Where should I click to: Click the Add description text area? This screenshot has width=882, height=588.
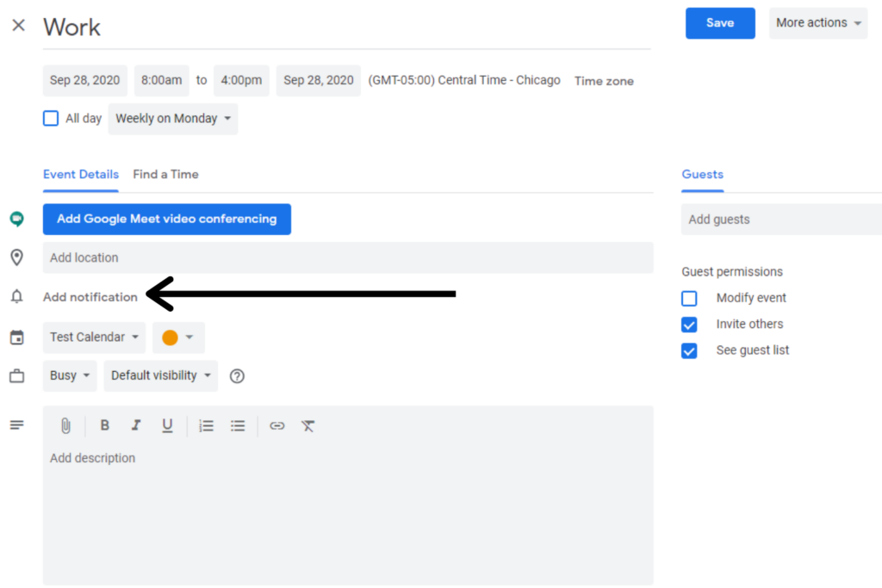348,514
